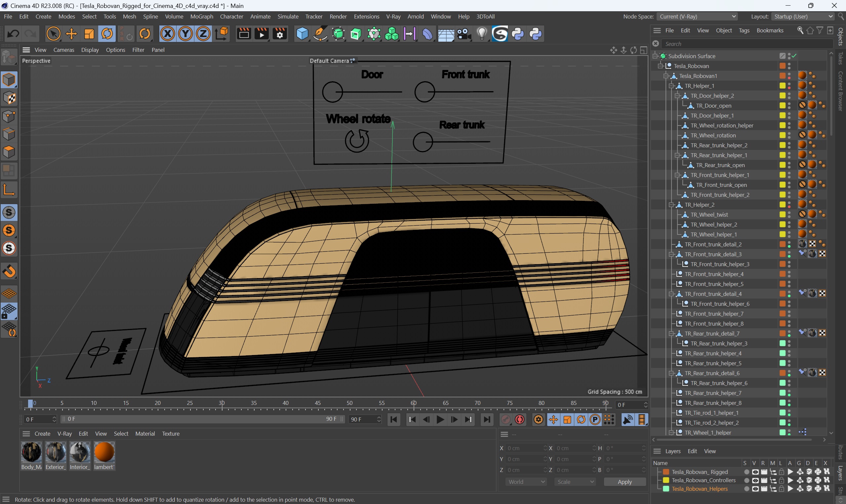
Task: Select the Rotate tool
Action: [107, 34]
